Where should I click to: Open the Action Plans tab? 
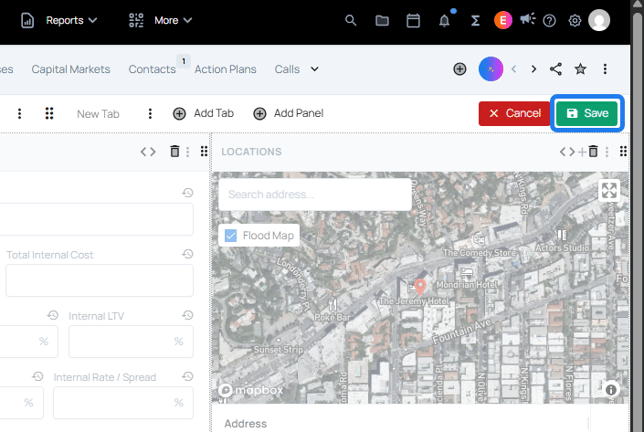tap(225, 69)
